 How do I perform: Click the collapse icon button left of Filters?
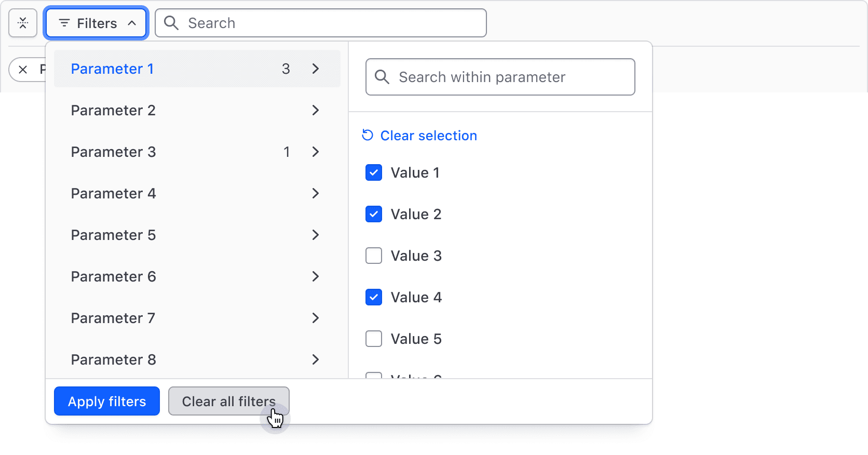pyautogui.click(x=23, y=23)
